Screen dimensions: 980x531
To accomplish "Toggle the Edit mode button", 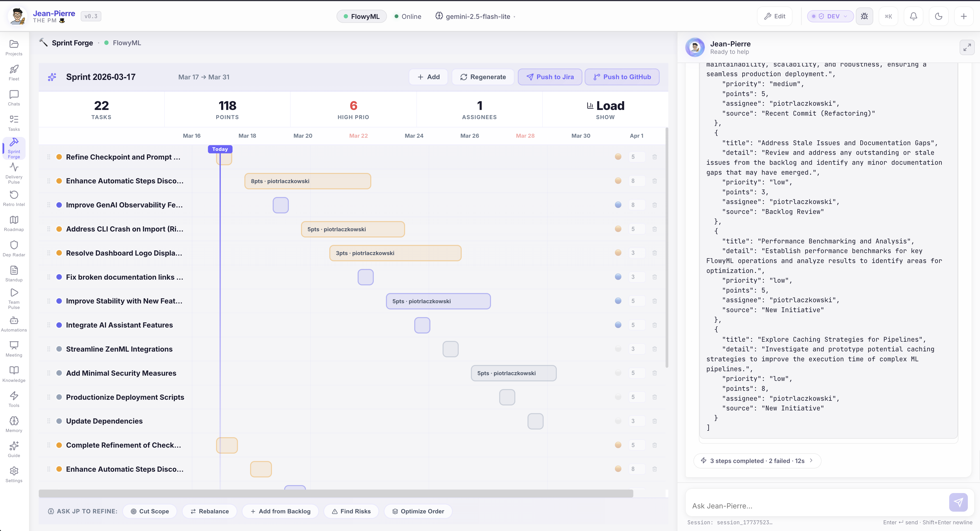I will [775, 16].
